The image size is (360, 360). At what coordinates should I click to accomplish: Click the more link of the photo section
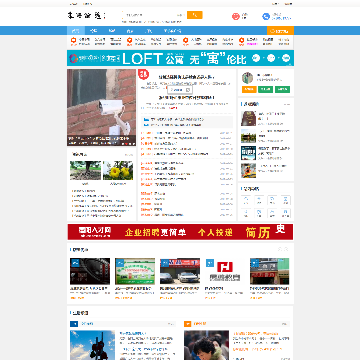click(129, 154)
